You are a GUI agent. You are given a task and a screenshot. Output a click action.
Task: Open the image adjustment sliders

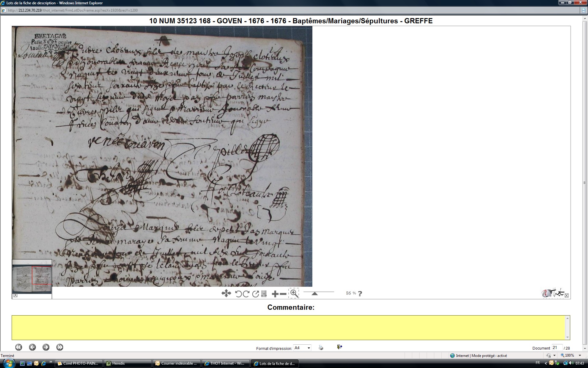(x=264, y=294)
